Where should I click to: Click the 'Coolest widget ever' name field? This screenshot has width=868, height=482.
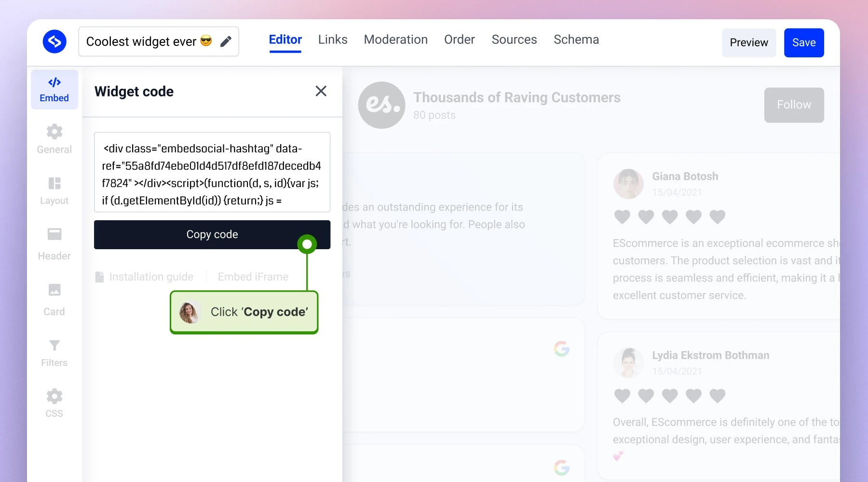click(x=159, y=41)
